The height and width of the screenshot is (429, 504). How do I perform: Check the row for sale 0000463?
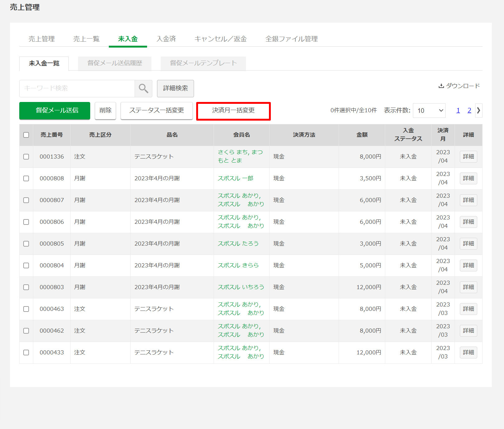26,309
